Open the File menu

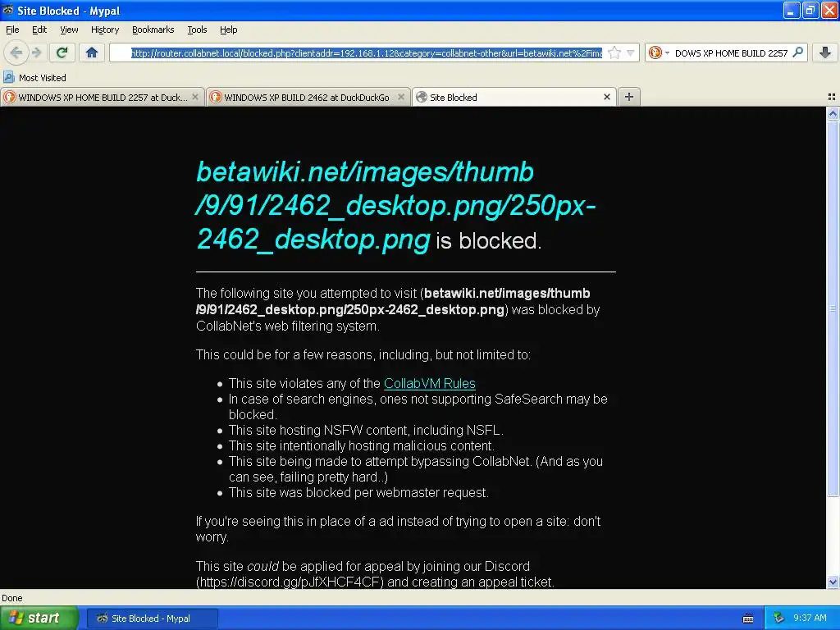(12, 30)
